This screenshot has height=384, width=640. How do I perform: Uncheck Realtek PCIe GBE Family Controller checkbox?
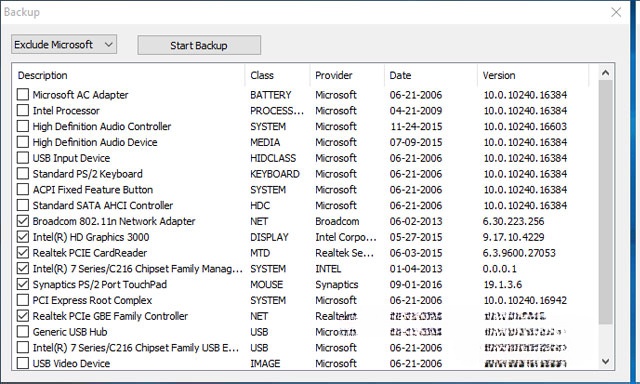tap(23, 316)
